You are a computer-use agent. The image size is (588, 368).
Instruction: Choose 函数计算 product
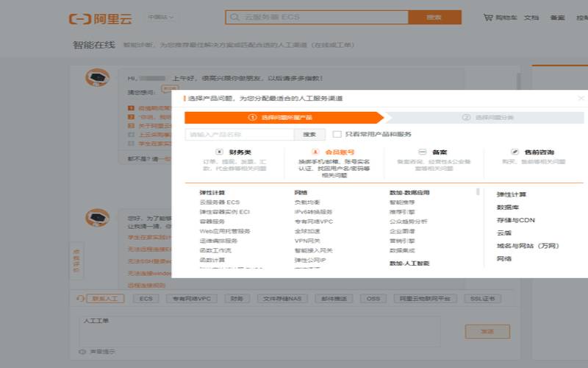point(212,260)
